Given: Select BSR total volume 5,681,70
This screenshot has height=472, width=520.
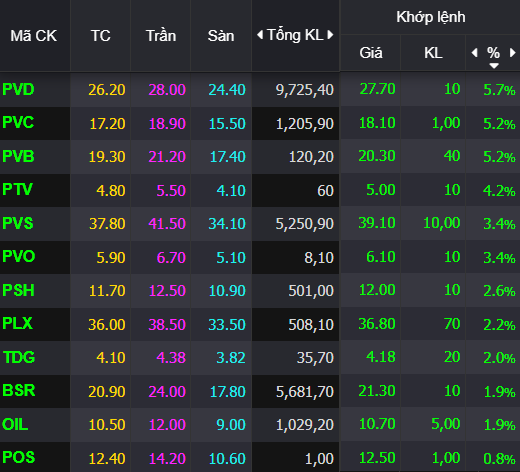Looking at the screenshot, I should (x=305, y=392).
